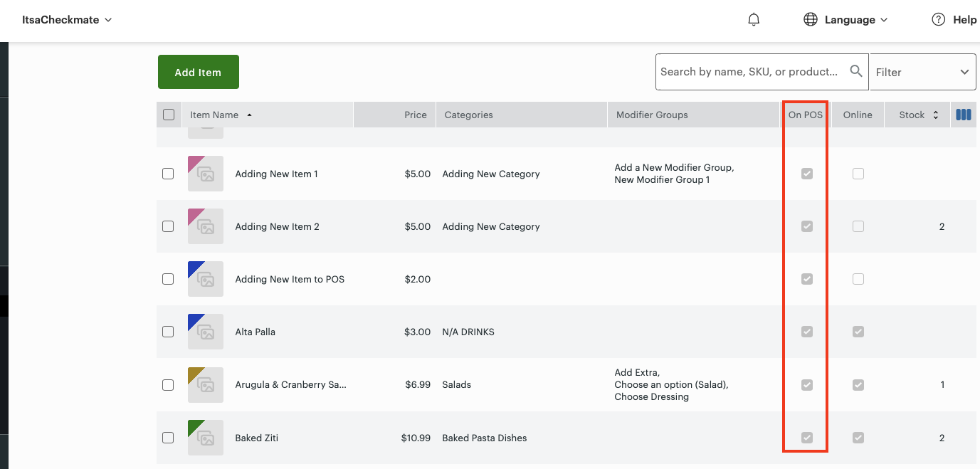980x469 pixels.
Task: Click Alta Palla's image placeholder icon
Action: pyautogui.click(x=205, y=332)
